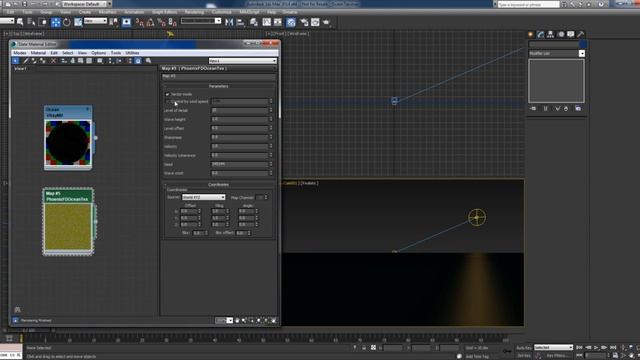The width and height of the screenshot is (640, 360).
Task: Open the Hierarchy tab in command panel
Action: coord(550,34)
